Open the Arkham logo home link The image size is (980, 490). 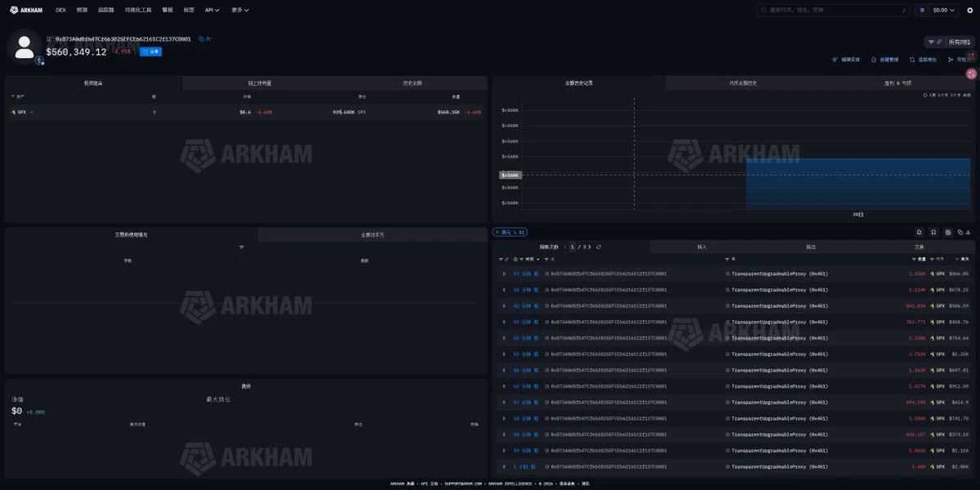24,10
